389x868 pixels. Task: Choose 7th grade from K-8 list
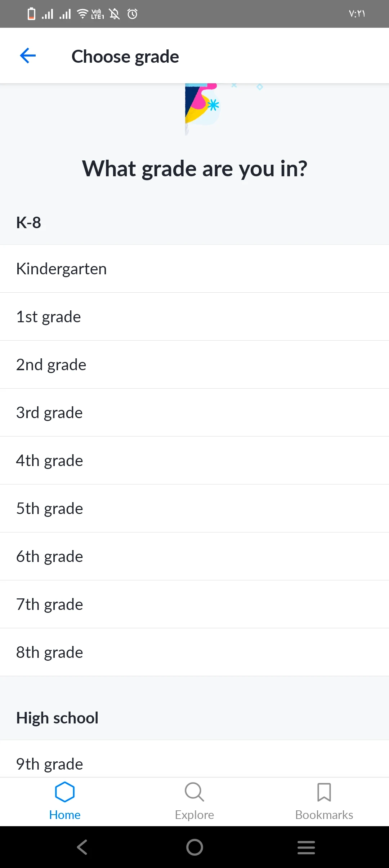pyautogui.click(x=194, y=604)
